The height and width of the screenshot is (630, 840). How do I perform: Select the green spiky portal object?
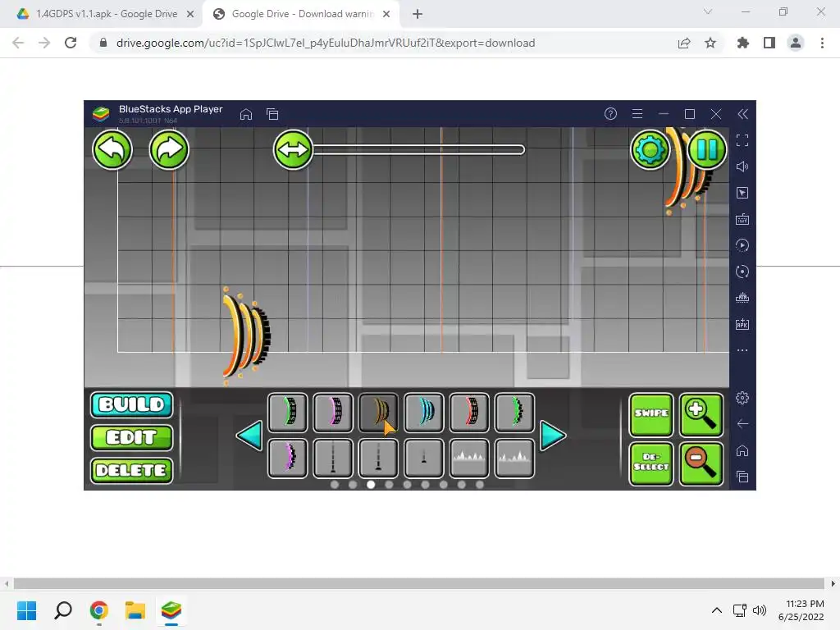point(514,413)
